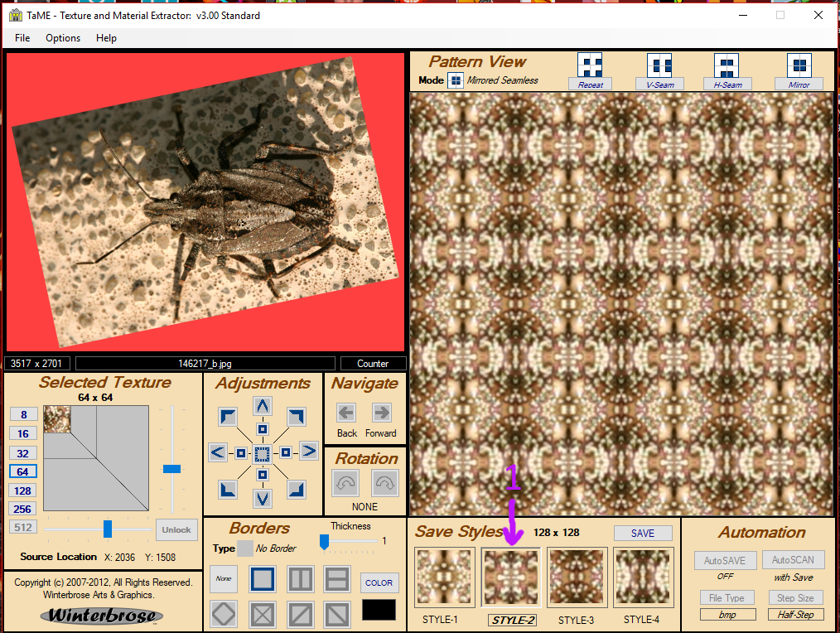The width and height of the screenshot is (840, 633).
Task: Click the small square left of center adjustment
Action: 241,453
